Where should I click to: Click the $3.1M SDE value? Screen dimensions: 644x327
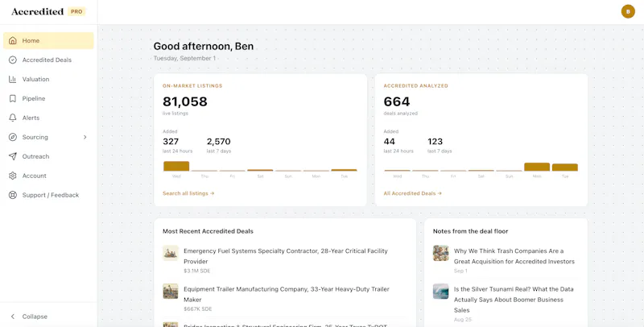click(x=196, y=271)
